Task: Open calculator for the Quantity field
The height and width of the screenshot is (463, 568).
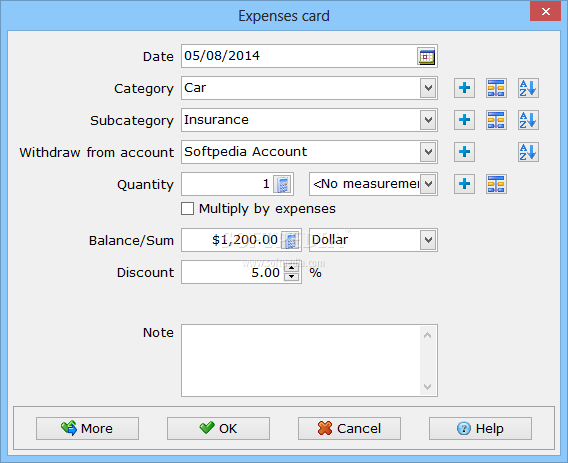Action: 282,184
